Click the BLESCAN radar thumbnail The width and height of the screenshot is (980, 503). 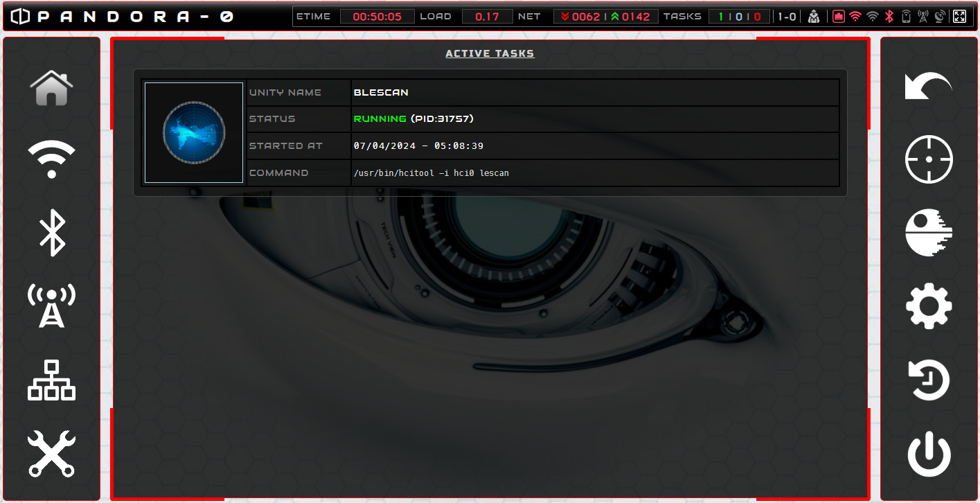[x=194, y=132]
